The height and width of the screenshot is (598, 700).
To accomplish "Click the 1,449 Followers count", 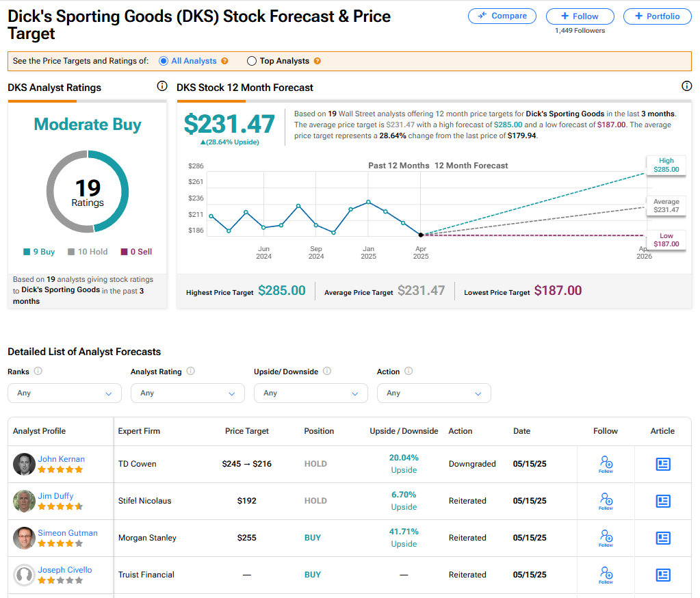I will (x=580, y=31).
